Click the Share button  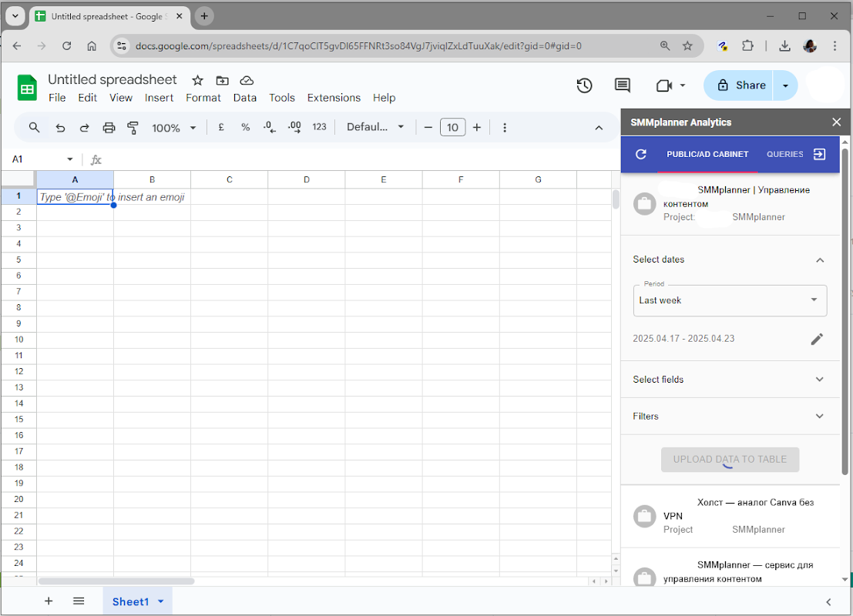click(739, 85)
